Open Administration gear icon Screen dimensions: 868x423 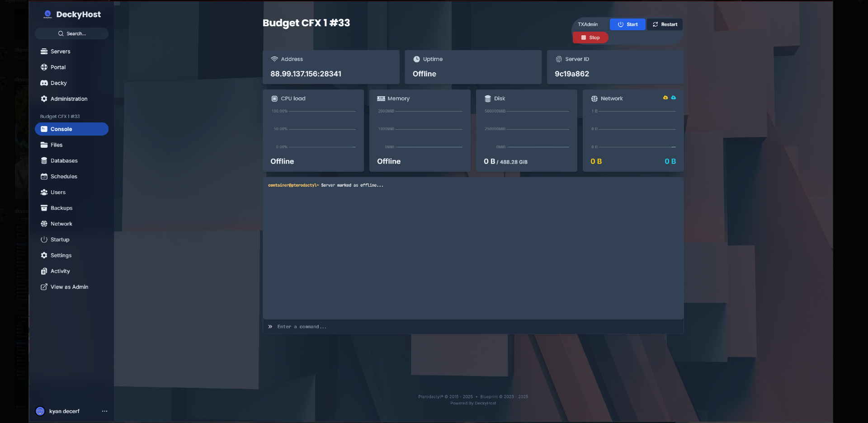click(44, 99)
